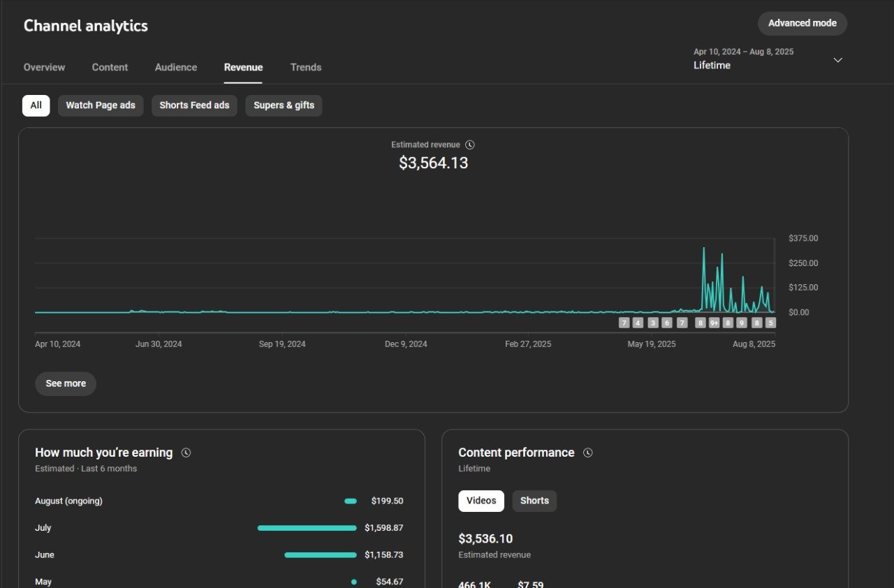Click the July earnings bar
The image size is (894, 588).
[x=307, y=528]
